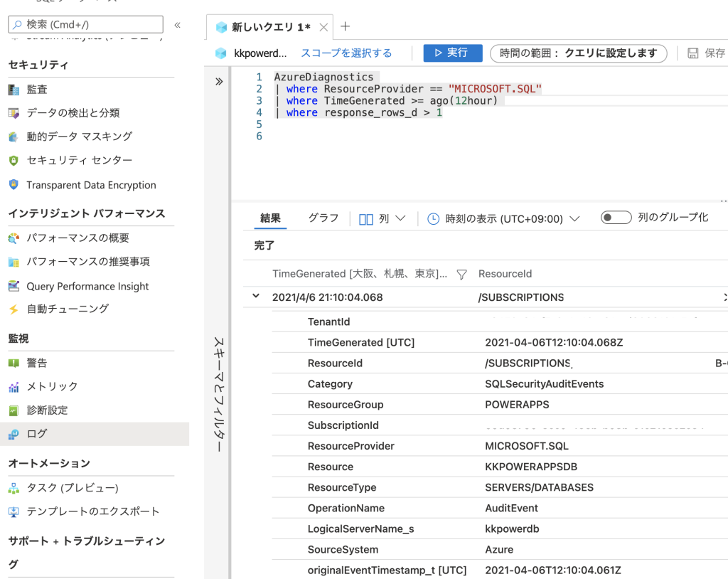This screenshot has width=728, height=579.
Task: Click the ResourceId column header
Action: click(x=505, y=274)
